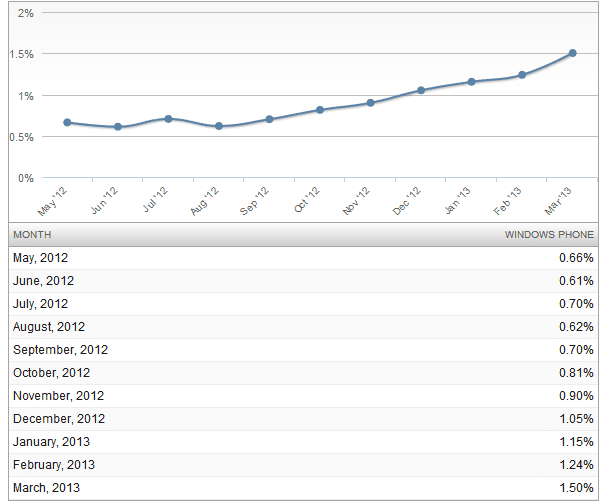The width and height of the screenshot is (605, 502).
Task: Click the Sep '12 data point on chart
Action: [269, 119]
